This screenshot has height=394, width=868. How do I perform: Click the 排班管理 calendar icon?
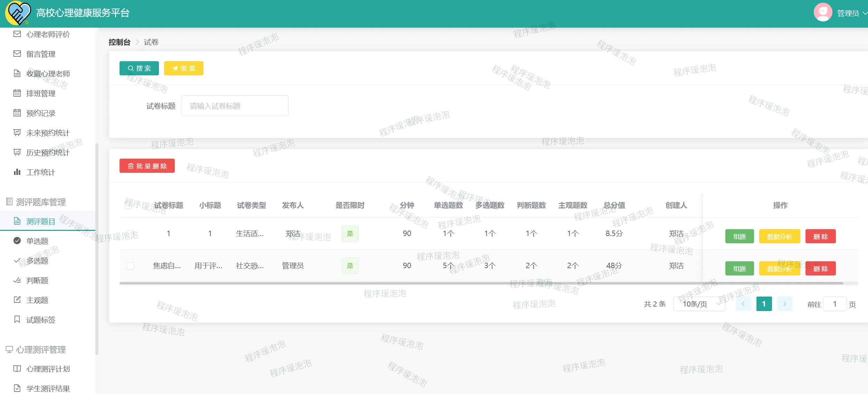pyautogui.click(x=17, y=93)
